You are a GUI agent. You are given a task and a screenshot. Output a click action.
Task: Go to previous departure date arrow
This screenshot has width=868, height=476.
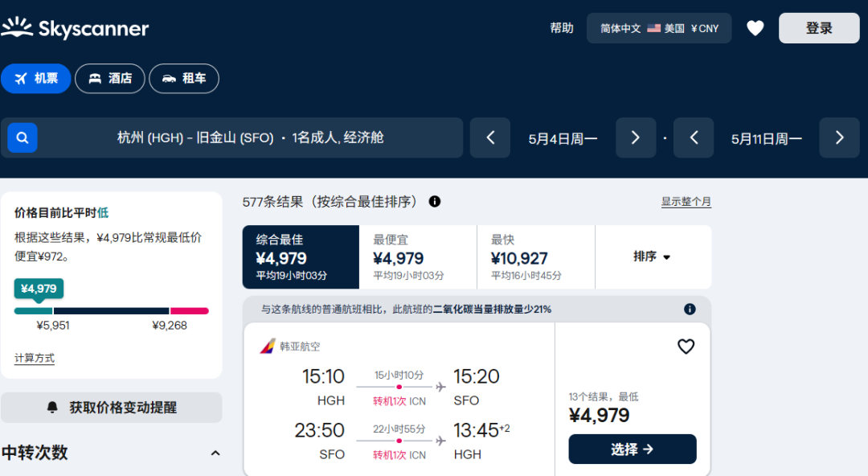tap(490, 137)
